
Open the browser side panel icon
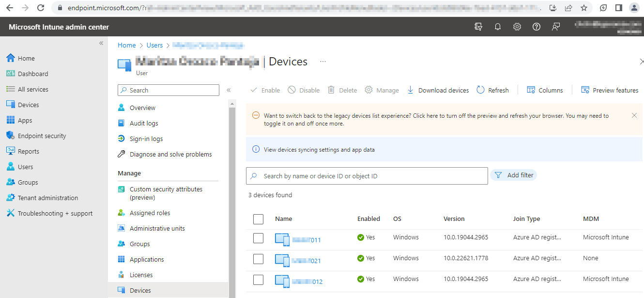click(618, 8)
